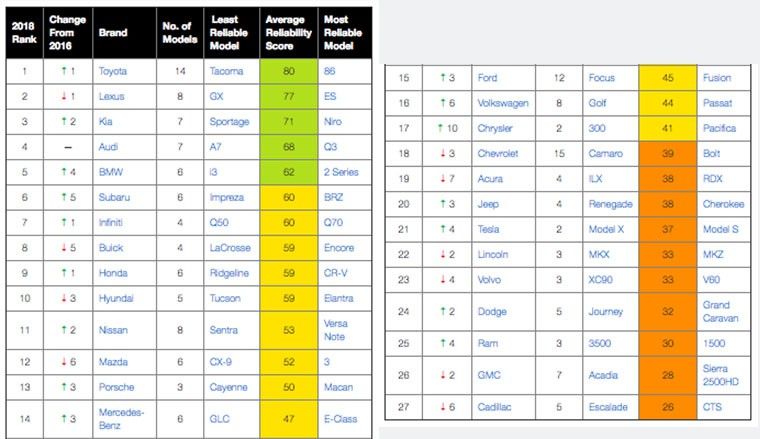Click red down arrow in Acura row
The width and height of the screenshot is (760, 439).
[443, 179]
